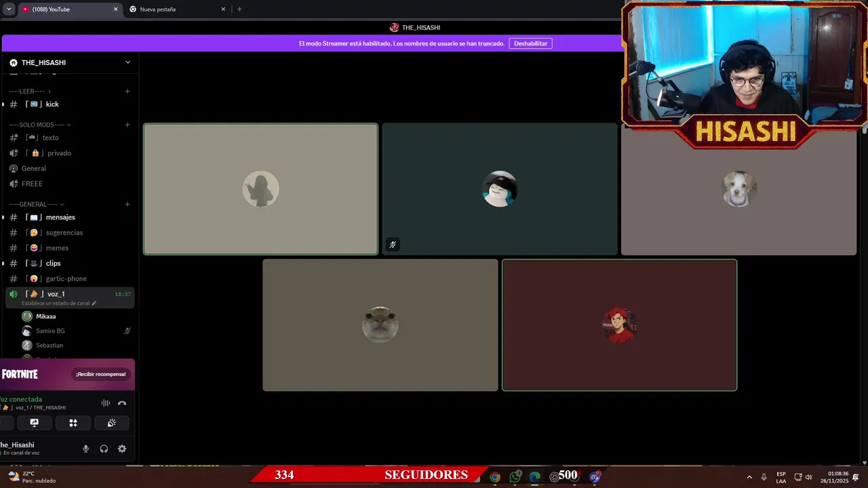Mute the microphone in the user panel
868x488 pixels.
[x=85, y=449]
